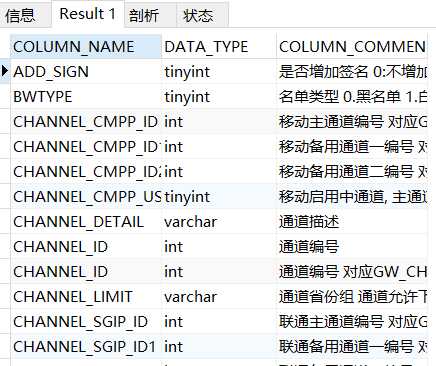436x366 pixels.
Task: Select the tinyint cell in the BWTYPE row
Action: click(x=219, y=97)
